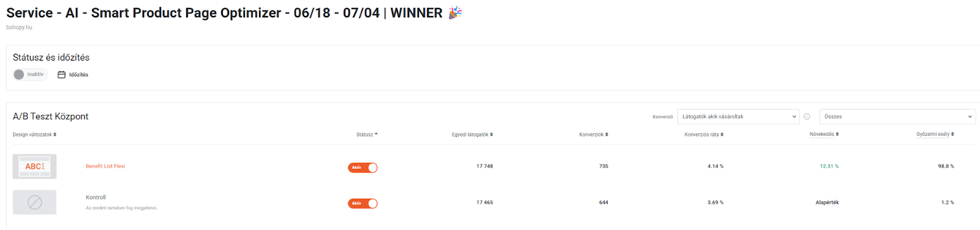Toggle Aktív switch for Benefit List Flexi
Viewport: 980px width, 230px height.
coord(363,168)
